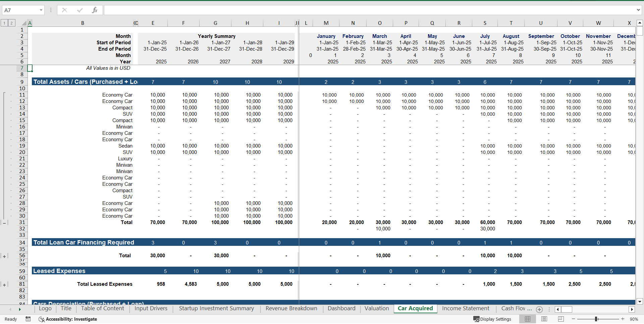Click the Enter checkmark formula icon

tap(80, 10)
